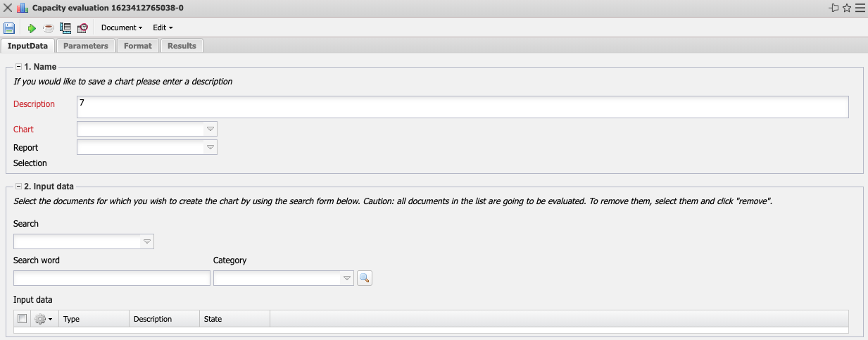
Task: Click the 'Selection' label
Action: pyautogui.click(x=30, y=163)
